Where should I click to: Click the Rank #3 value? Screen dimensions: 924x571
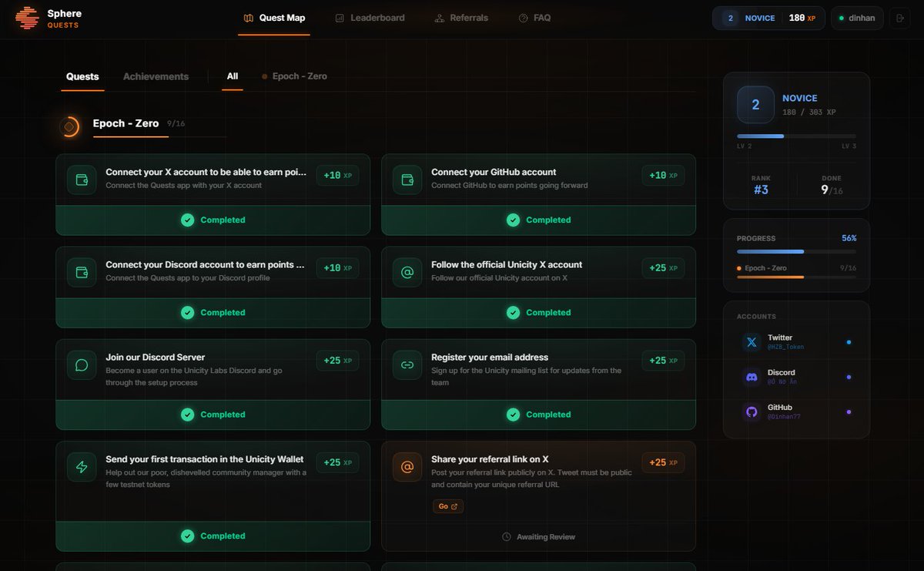[761, 190]
